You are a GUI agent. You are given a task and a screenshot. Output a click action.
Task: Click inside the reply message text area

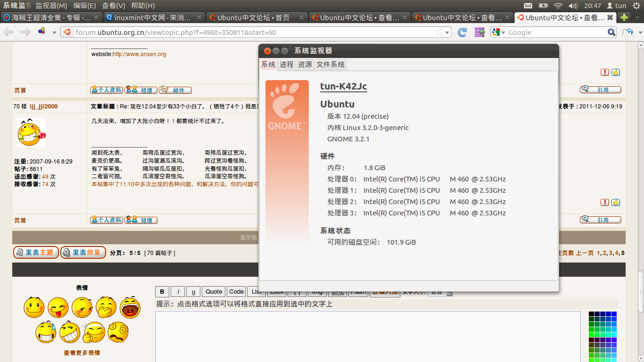(368, 337)
